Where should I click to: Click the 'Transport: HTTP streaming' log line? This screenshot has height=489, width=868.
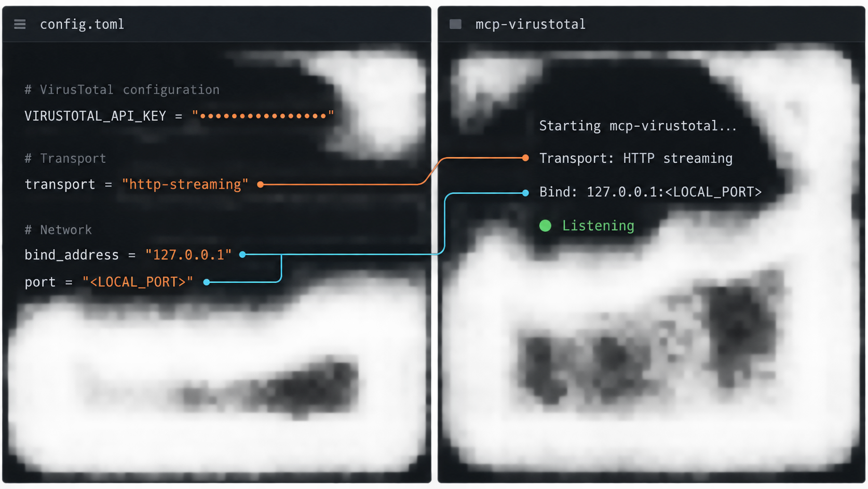click(636, 158)
